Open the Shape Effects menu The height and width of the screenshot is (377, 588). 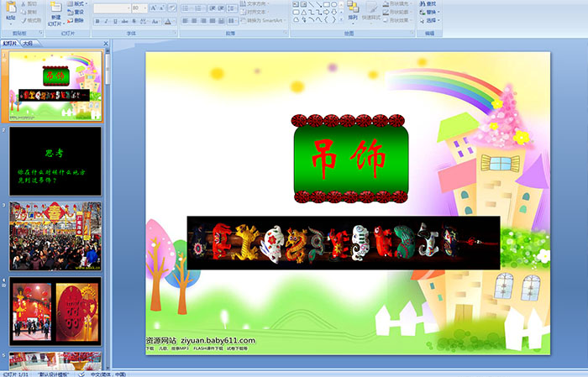[x=398, y=20]
